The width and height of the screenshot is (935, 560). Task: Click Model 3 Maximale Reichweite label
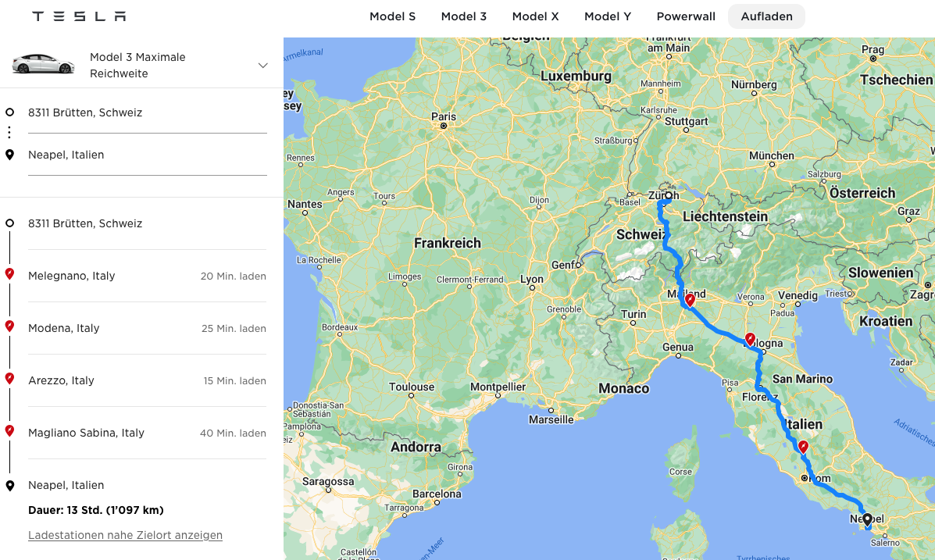pyautogui.click(x=137, y=66)
